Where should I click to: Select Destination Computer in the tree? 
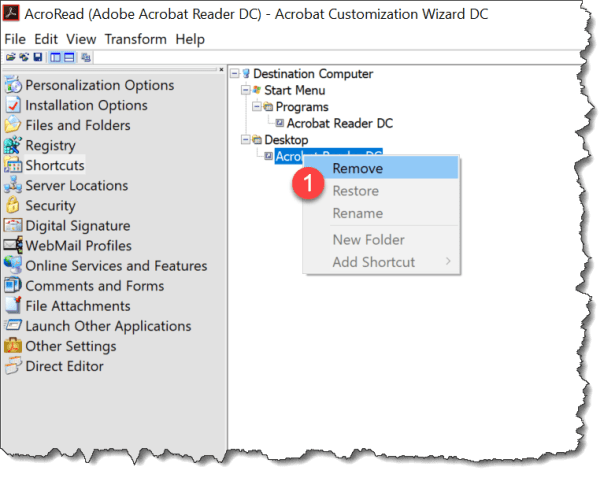[313, 73]
